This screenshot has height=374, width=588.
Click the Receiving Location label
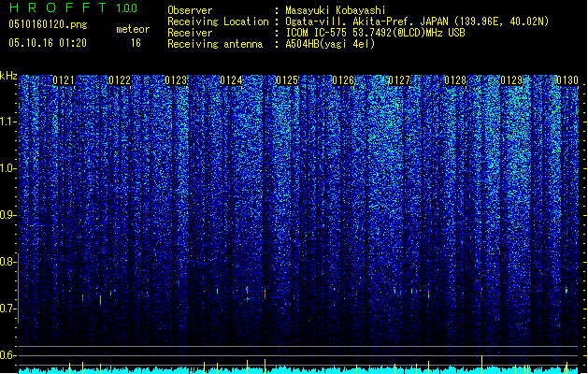click(x=218, y=22)
